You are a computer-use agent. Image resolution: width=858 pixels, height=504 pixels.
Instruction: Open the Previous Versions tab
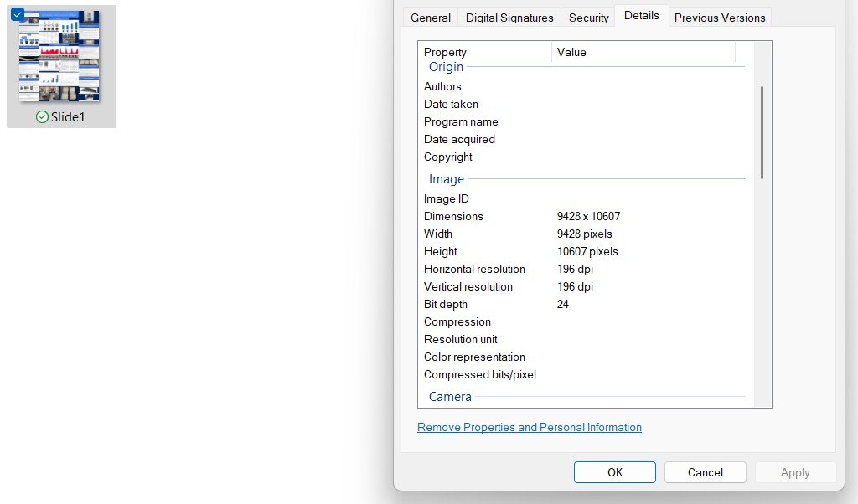[719, 17]
